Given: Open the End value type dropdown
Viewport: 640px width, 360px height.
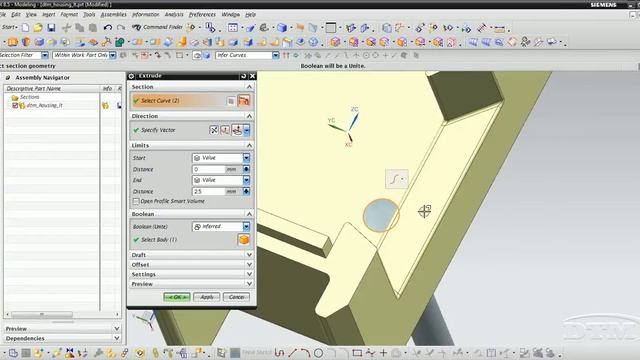Looking at the screenshot, I should click(x=246, y=180).
